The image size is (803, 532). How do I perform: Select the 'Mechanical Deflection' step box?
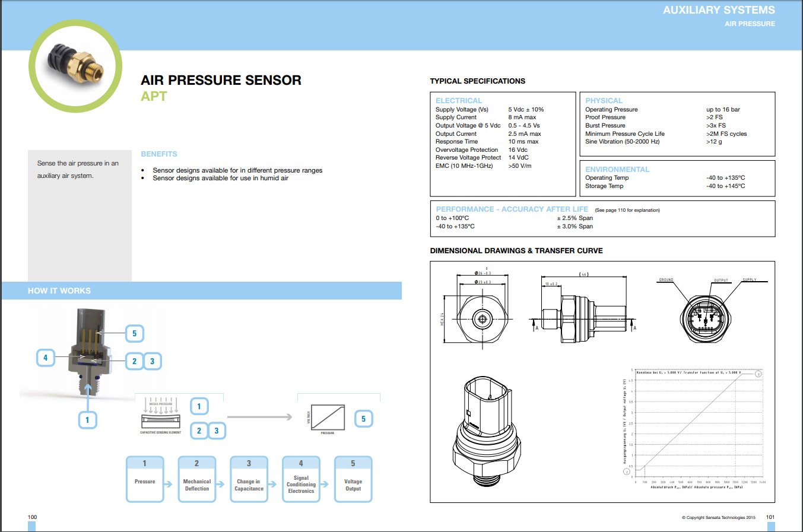(x=197, y=479)
